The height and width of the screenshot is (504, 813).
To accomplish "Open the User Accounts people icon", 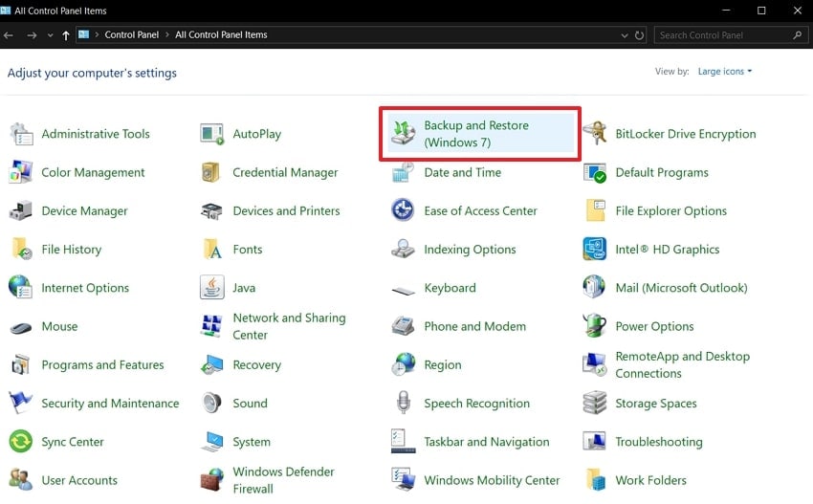I will pos(21,480).
